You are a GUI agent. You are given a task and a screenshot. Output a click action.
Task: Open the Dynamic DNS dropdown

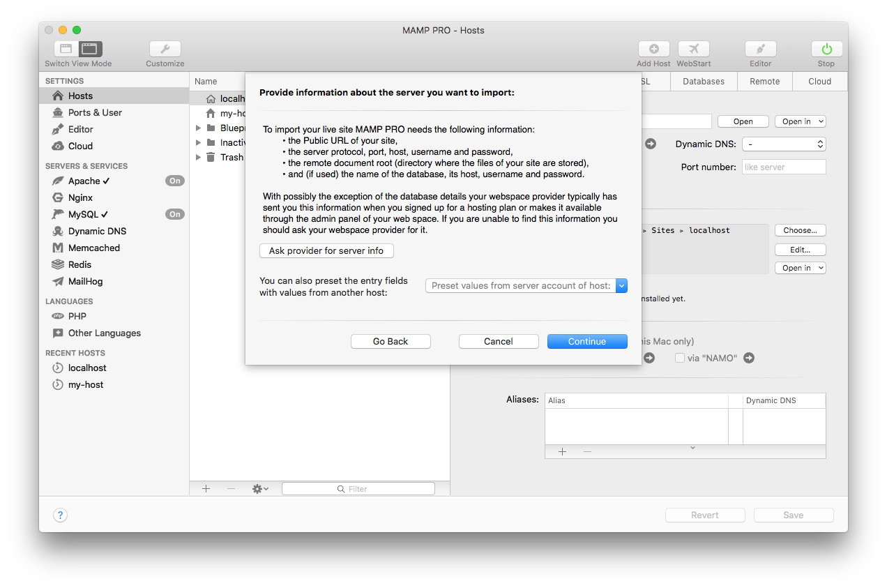(783, 144)
